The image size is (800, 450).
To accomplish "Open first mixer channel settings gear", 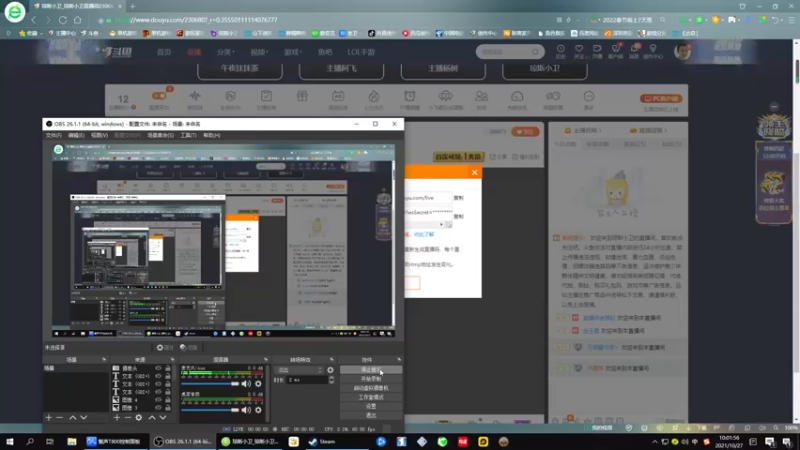I will [x=258, y=384].
